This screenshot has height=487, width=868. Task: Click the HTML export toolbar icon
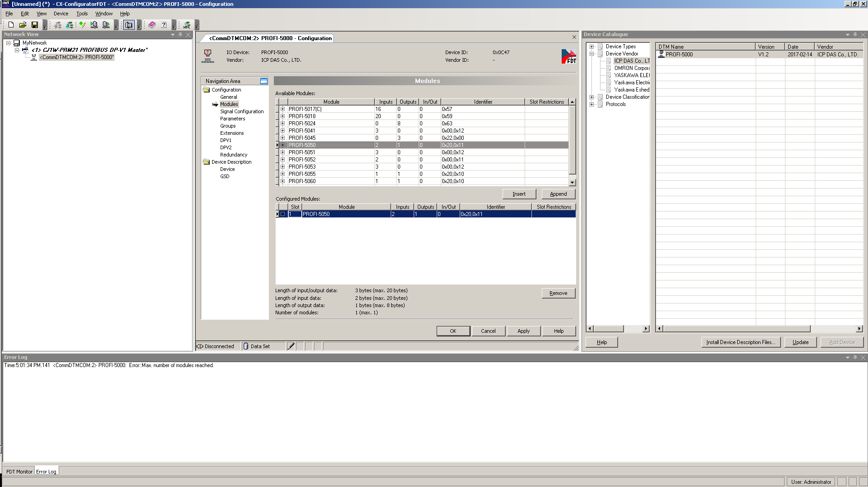(x=187, y=25)
